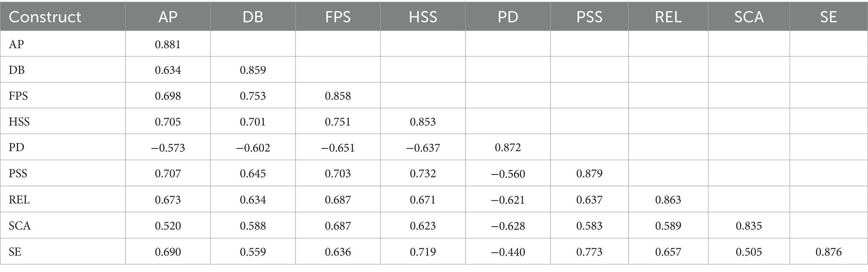868x272 pixels.
Task: Select the PSS column header
Action: click(589, 17)
